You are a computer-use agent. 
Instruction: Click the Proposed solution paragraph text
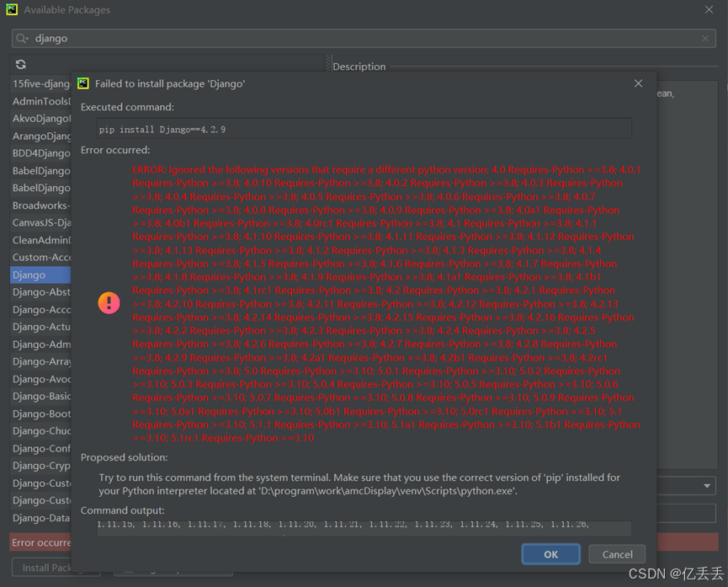(x=359, y=484)
